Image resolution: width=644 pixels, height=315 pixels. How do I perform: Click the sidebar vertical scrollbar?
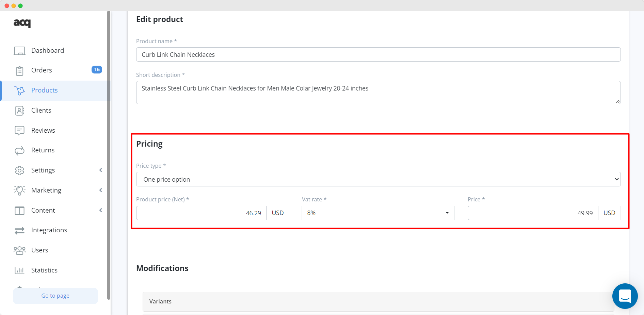tap(109, 155)
